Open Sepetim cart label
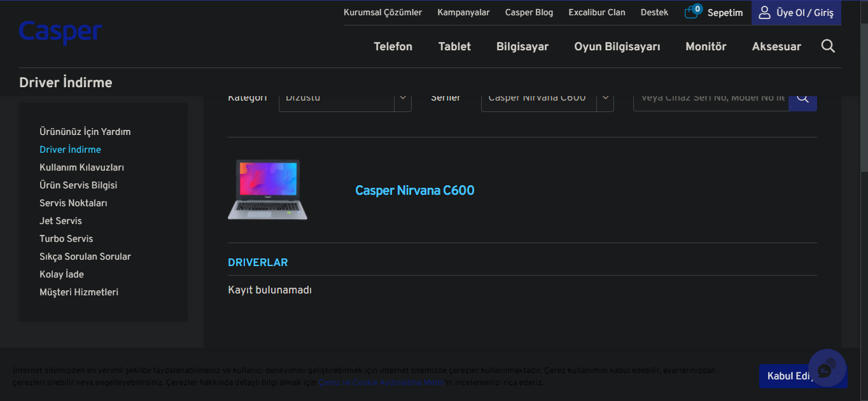868x401 pixels. [x=725, y=13]
